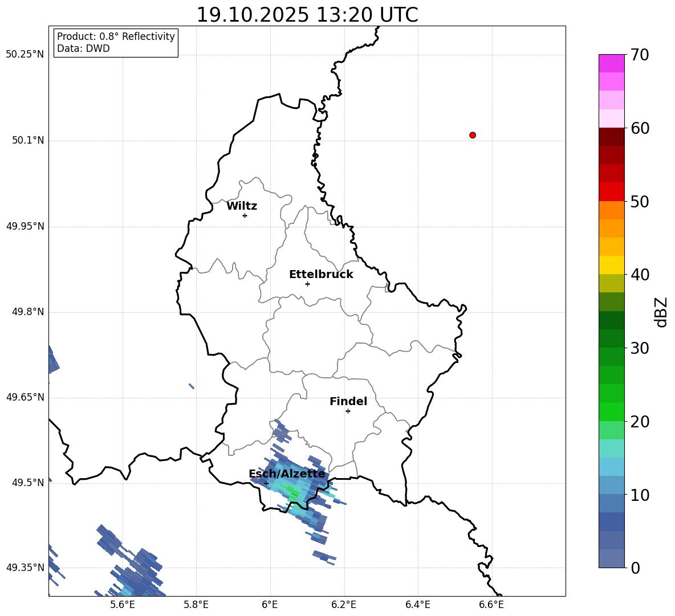The width and height of the screenshot is (675, 616).
Task: Click the Wiltz city label
Action: [242, 206]
